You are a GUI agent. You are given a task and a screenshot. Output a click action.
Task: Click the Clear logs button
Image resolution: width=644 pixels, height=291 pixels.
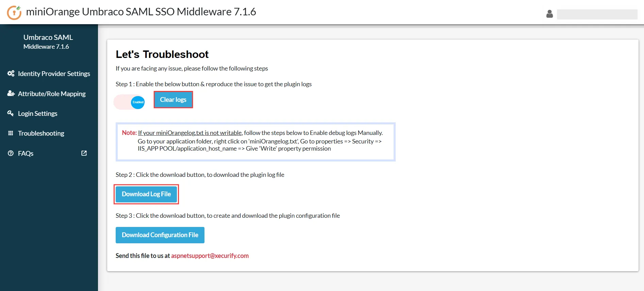pyautogui.click(x=173, y=99)
